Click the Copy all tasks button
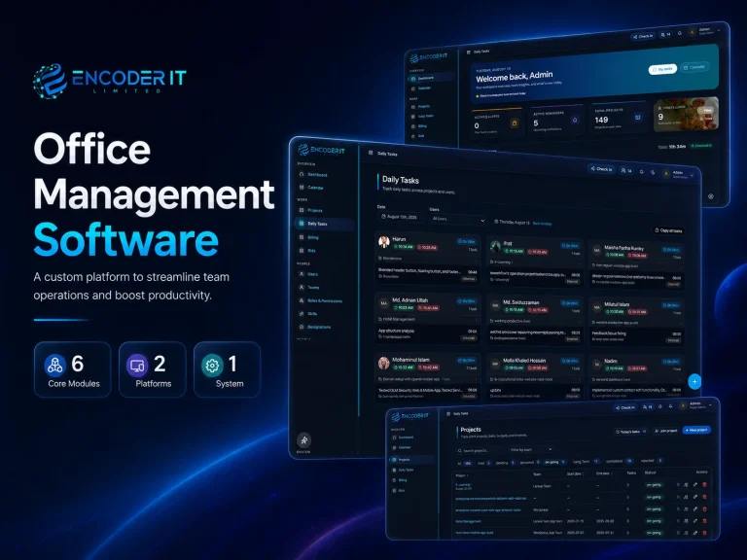Viewport: 747px width, 560px height. point(669,230)
